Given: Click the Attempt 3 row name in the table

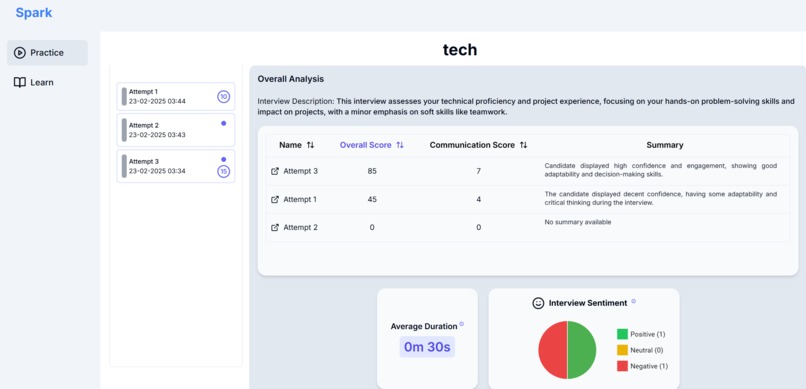Looking at the screenshot, I should click(x=301, y=171).
